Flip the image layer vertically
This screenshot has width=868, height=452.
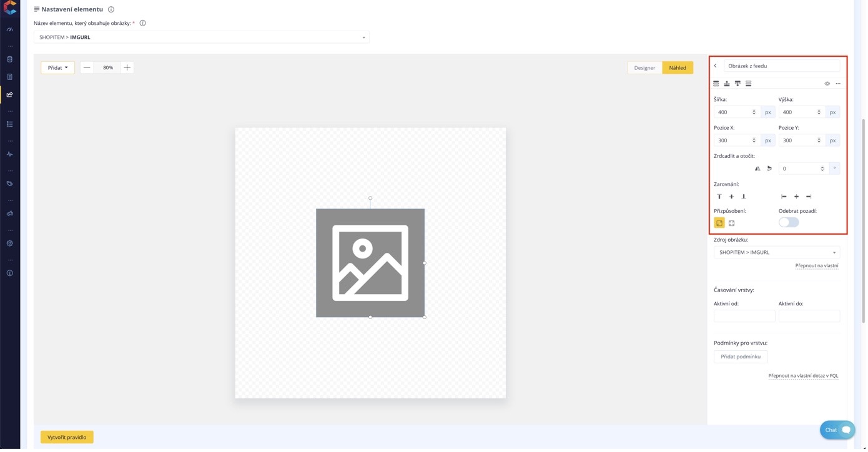(x=771, y=169)
